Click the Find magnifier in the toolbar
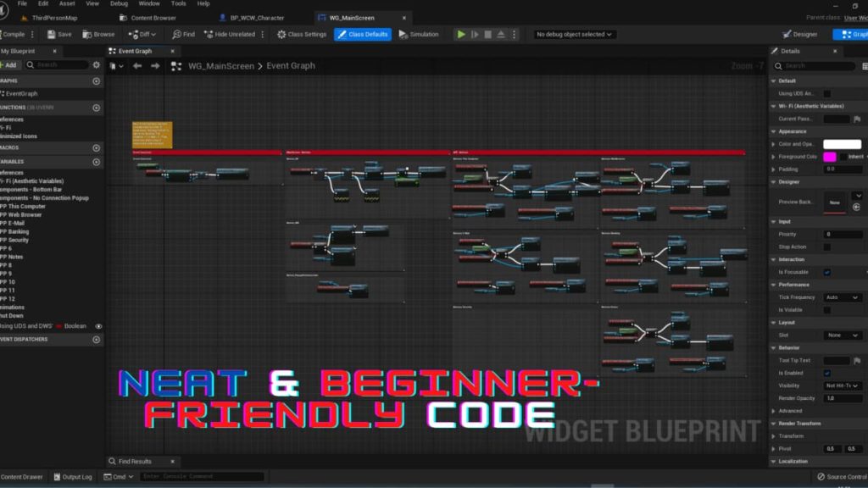 177,35
